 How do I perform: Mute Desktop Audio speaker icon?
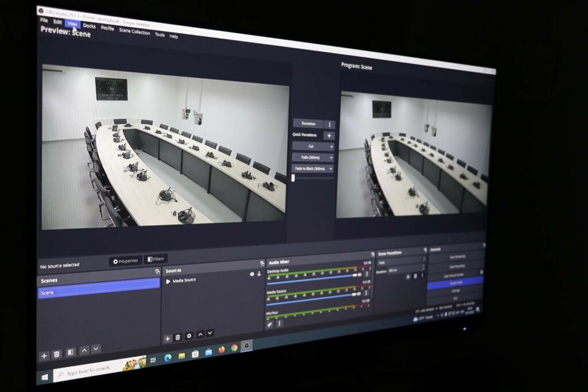360,275
